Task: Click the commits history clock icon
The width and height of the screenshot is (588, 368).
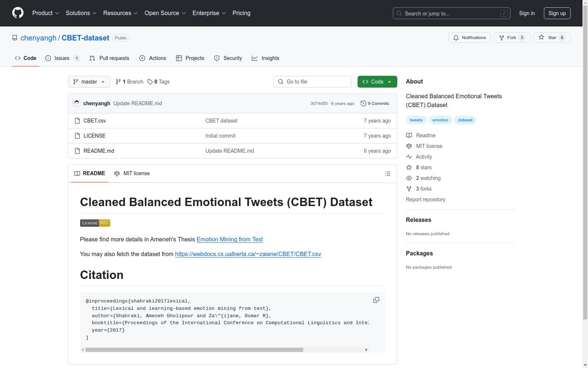Action: click(x=363, y=103)
